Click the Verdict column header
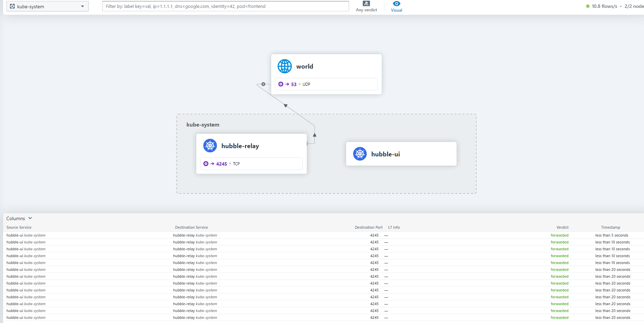 point(562,227)
